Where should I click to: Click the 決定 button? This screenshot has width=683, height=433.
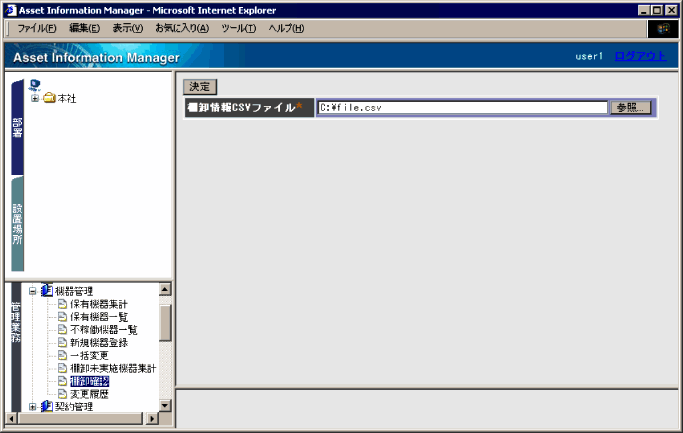tap(199, 87)
